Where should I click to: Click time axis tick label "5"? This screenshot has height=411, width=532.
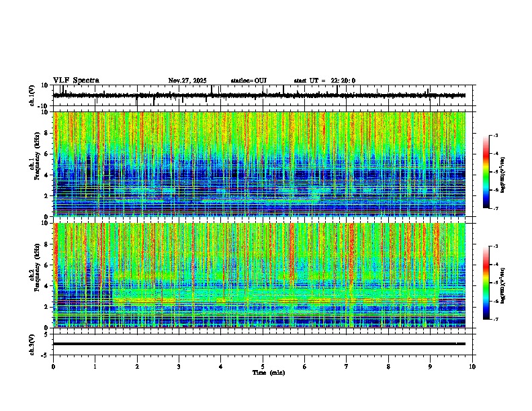tap(263, 367)
